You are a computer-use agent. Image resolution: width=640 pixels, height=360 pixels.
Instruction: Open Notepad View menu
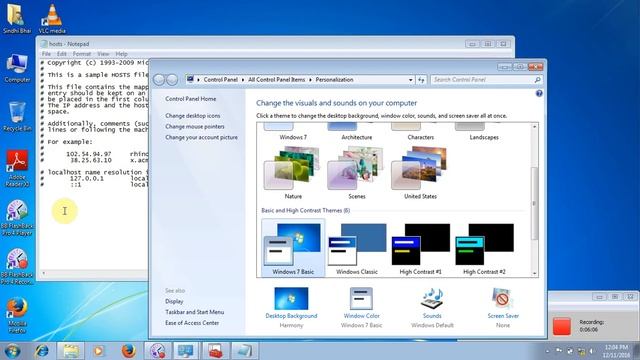[103, 54]
